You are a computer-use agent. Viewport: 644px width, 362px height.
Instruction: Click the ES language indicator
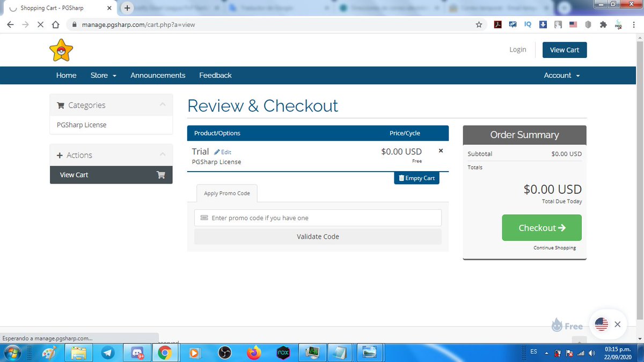[x=533, y=352]
